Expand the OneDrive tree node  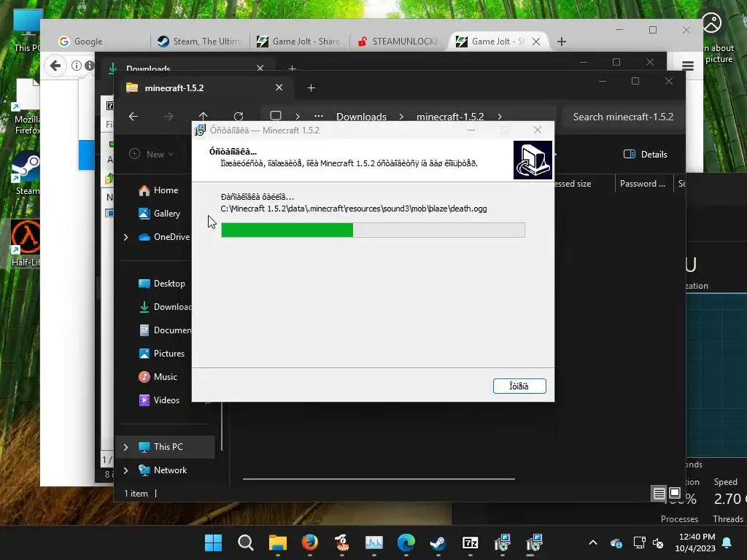click(125, 237)
